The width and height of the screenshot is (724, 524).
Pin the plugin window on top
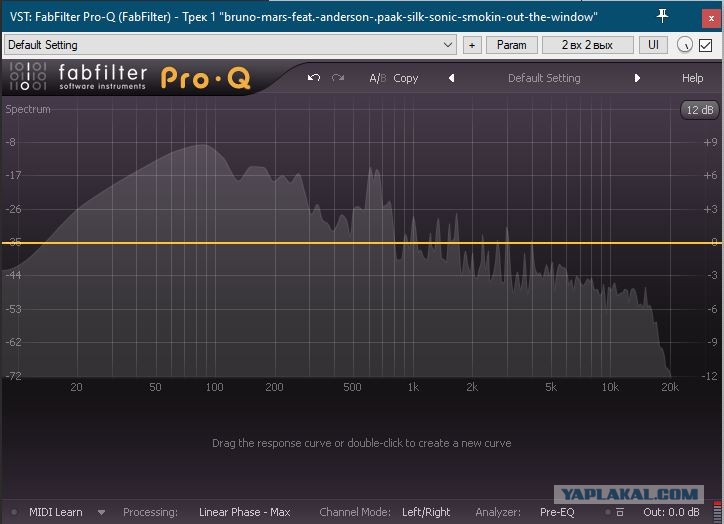(x=662, y=16)
